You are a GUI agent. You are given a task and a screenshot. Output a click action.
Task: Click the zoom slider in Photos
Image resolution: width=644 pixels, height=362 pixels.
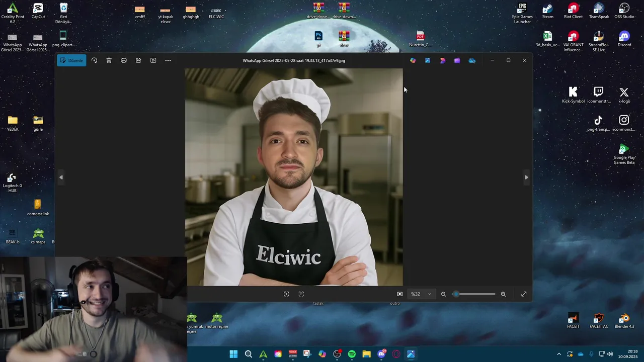[x=473, y=294]
